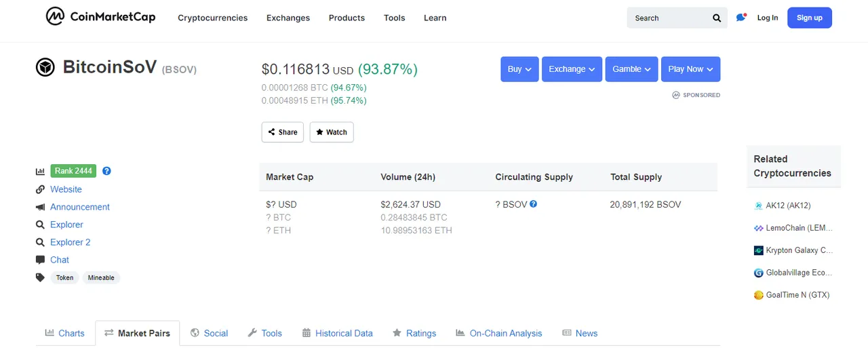Click the Share button

coord(283,132)
